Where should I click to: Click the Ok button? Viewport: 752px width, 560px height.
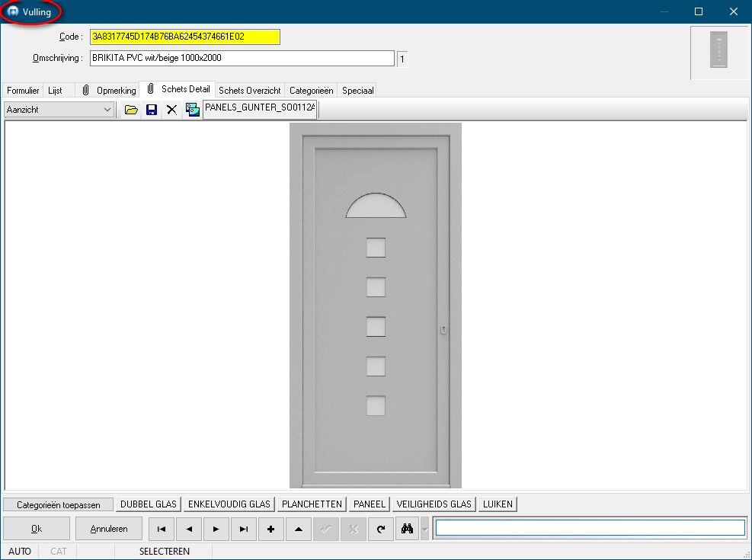(37, 529)
